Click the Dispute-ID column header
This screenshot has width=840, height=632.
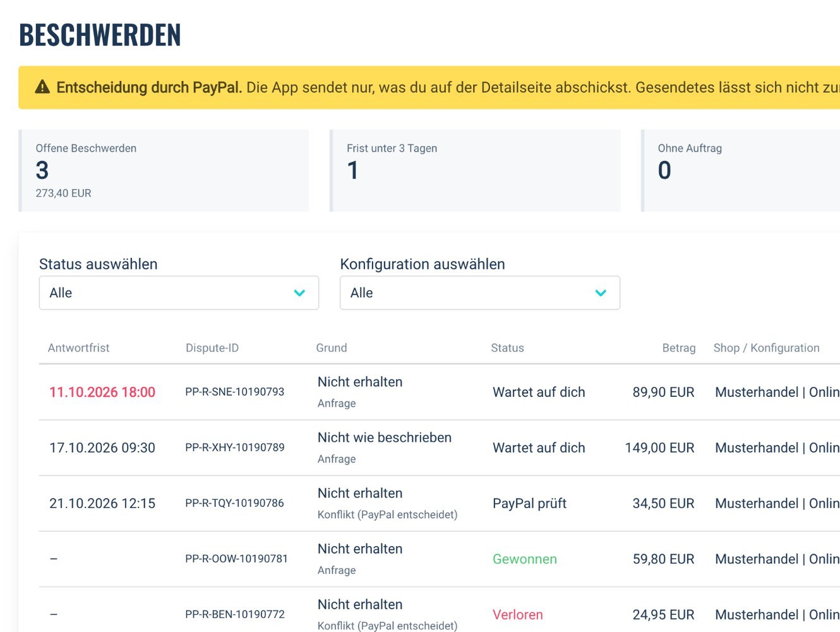click(x=212, y=348)
